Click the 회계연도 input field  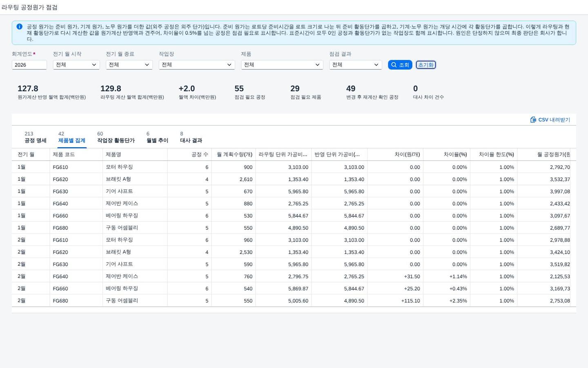click(x=29, y=65)
